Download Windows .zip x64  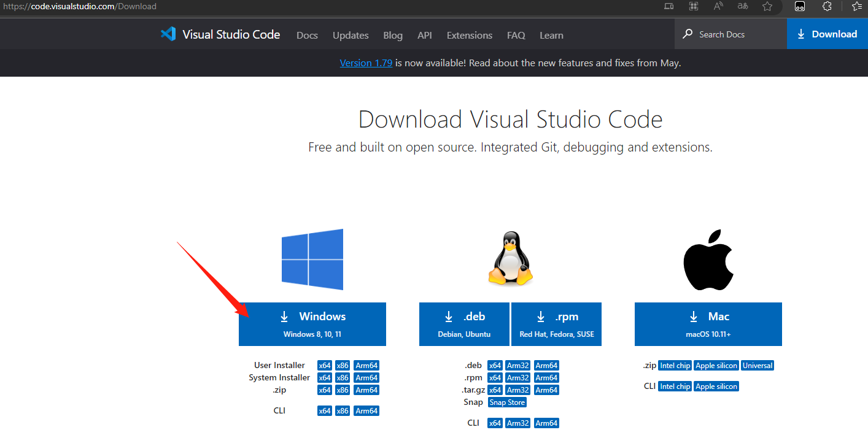coord(325,390)
